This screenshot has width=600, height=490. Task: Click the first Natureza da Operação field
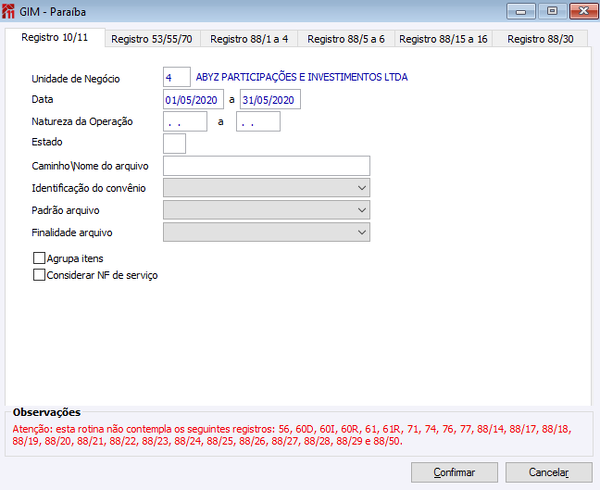pos(185,122)
